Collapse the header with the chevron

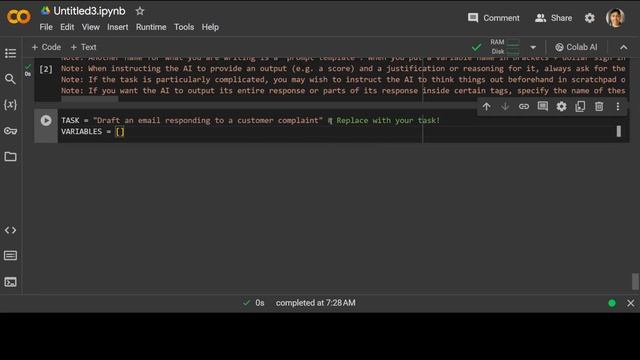coord(624,47)
